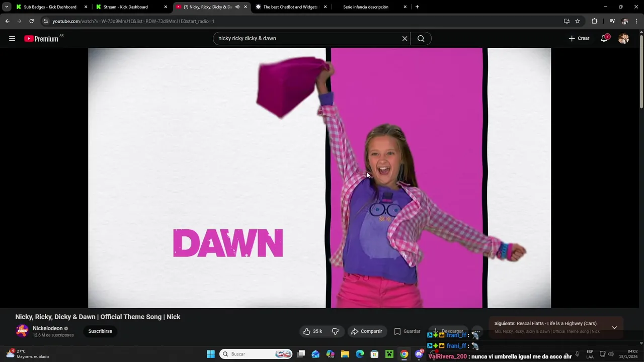
Task: Open ESP LAA language indicator
Action: point(590,354)
